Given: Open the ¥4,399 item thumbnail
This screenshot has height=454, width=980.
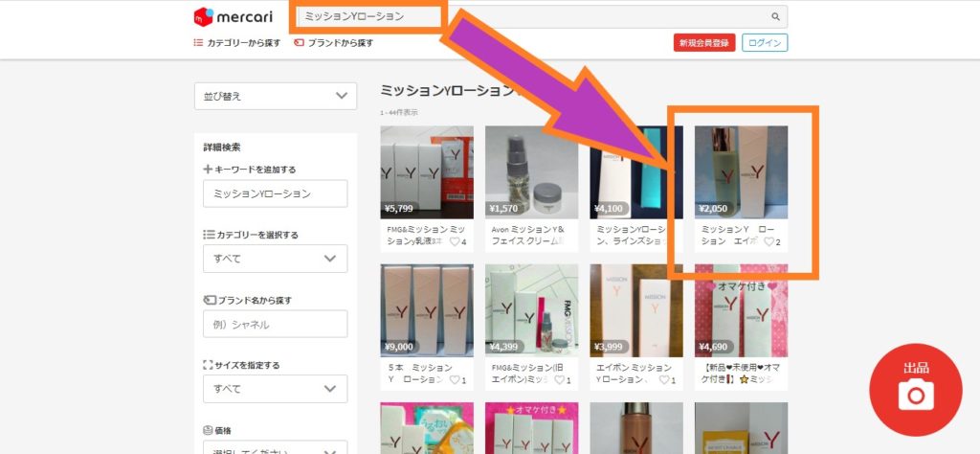Looking at the screenshot, I should tap(532, 310).
